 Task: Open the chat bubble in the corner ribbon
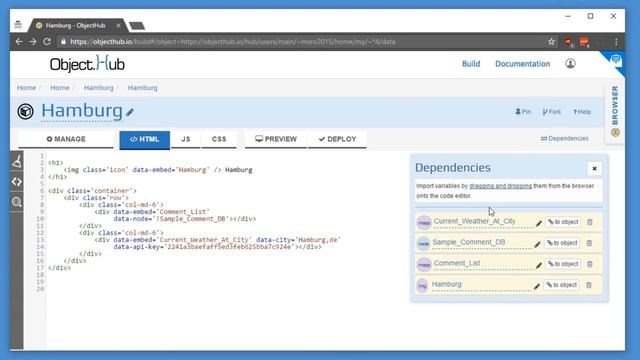616,60
